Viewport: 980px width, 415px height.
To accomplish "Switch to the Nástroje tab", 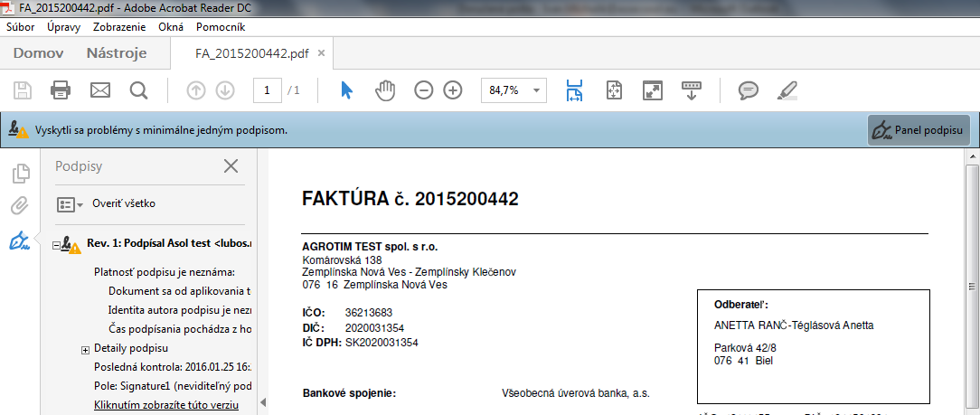I will click(x=117, y=53).
